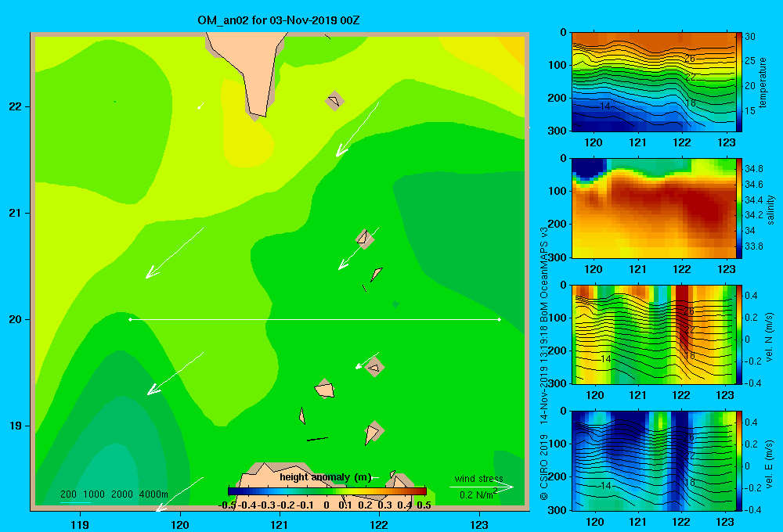Click the "vel. N (m/s)" axis label

[770, 337]
